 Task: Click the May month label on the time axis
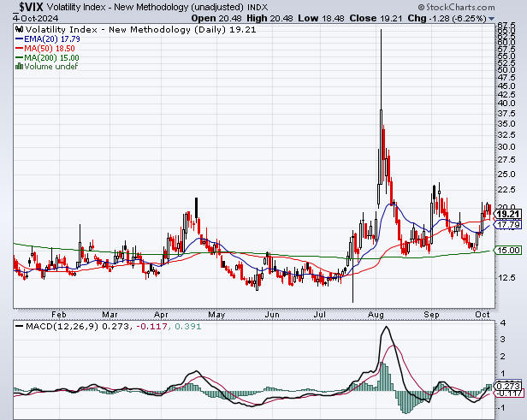point(216,315)
